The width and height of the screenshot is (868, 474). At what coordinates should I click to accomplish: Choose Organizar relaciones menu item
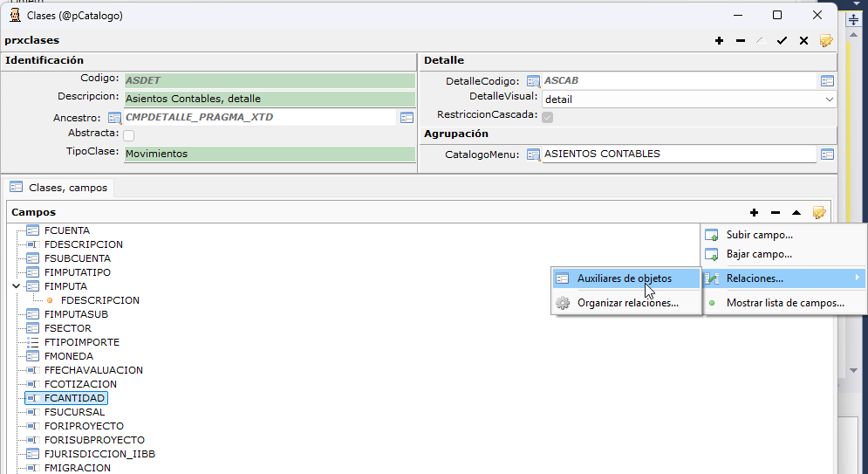626,303
